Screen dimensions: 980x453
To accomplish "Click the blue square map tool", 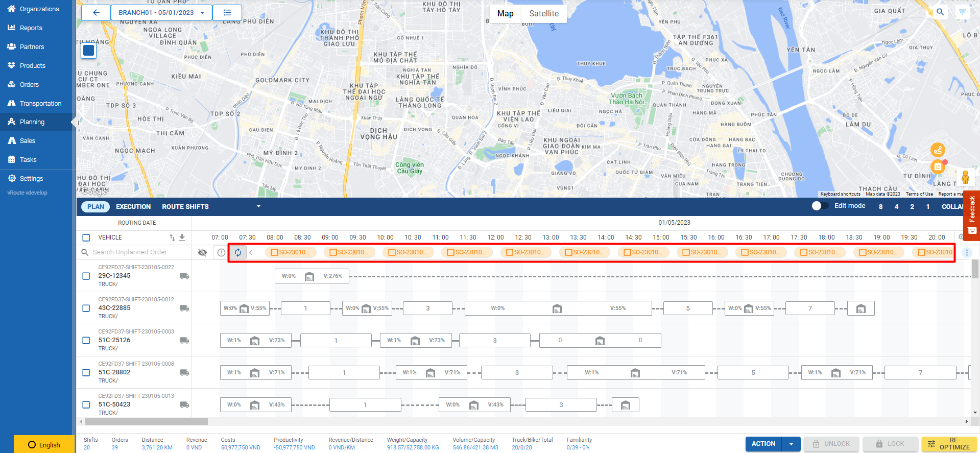I will (89, 51).
